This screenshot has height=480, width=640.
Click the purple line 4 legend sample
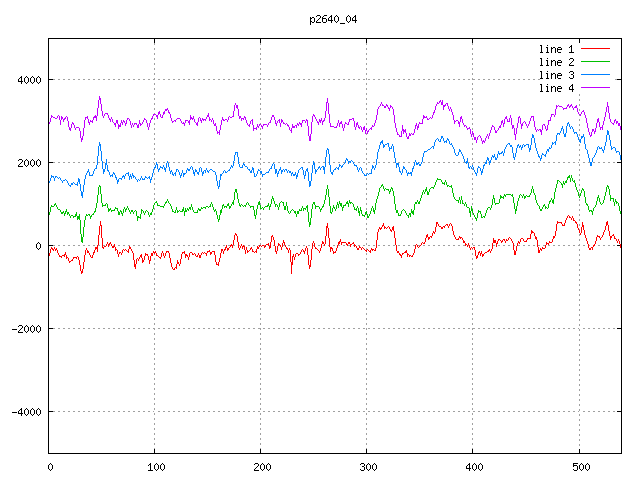[596, 88]
